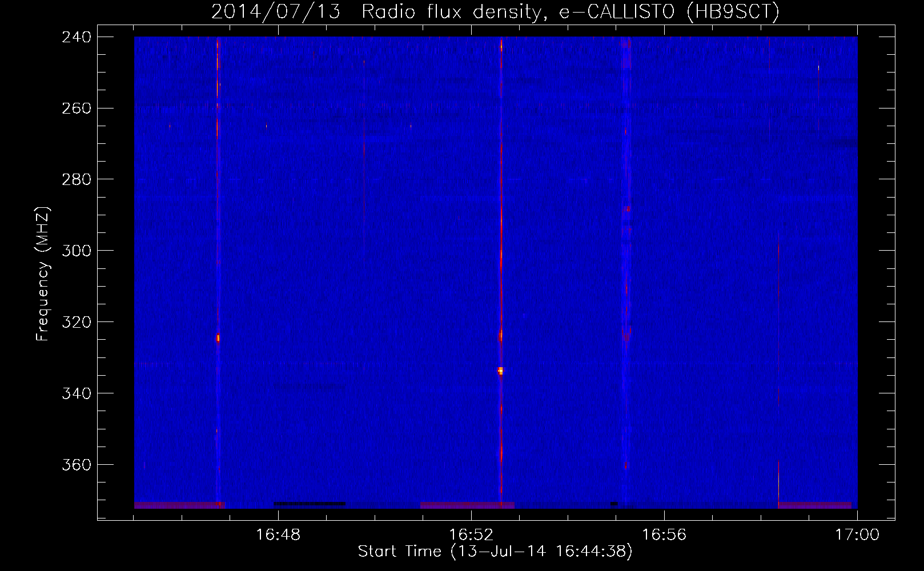The width and height of the screenshot is (924, 571).
Task: Select the 260 frequency tick label
Action: click(x=76, y=108)
